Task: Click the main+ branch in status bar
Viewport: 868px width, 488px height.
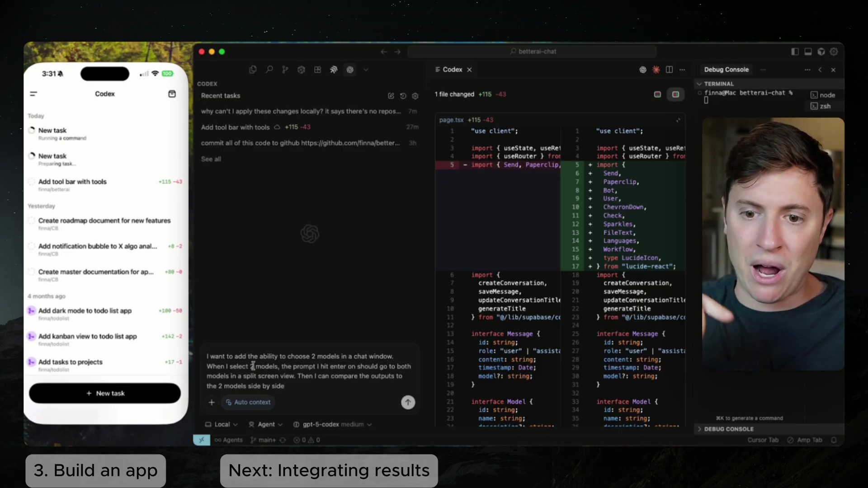Action: coord(263,440)
